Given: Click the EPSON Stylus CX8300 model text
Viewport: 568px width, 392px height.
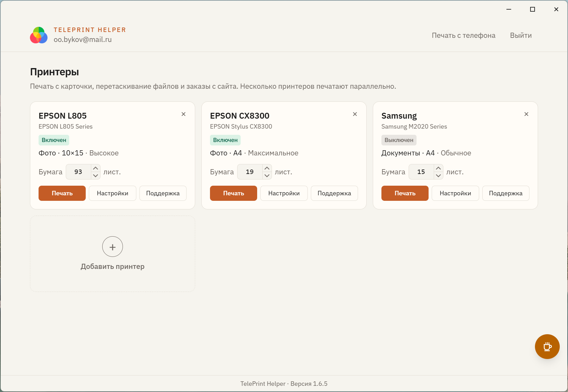Looking at the screenshot, I should pos(241,127).
